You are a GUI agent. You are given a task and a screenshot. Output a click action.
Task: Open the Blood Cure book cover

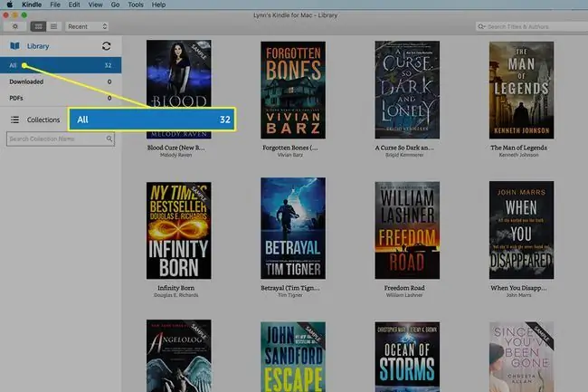tap(178, 90)
